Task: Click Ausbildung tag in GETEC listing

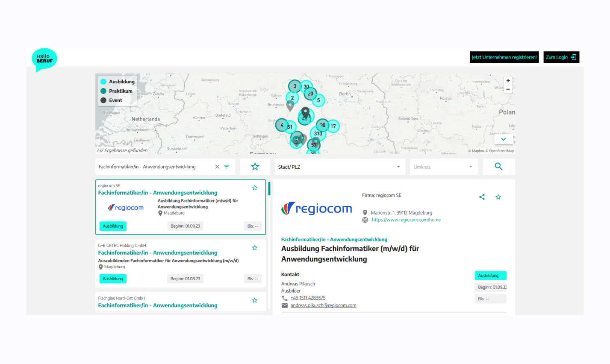Action: [x=113, y=279]
